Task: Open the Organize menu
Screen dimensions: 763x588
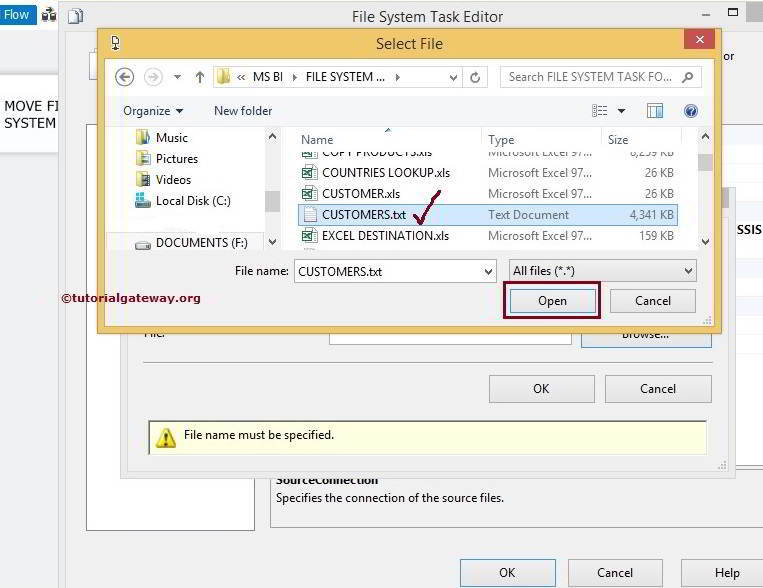Action: [153, 111]
